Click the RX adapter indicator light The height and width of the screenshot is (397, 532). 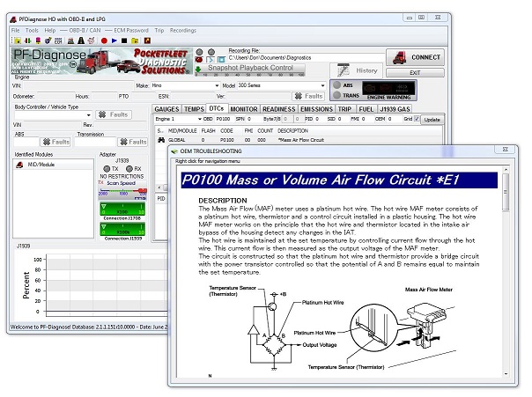coord(129,168)
